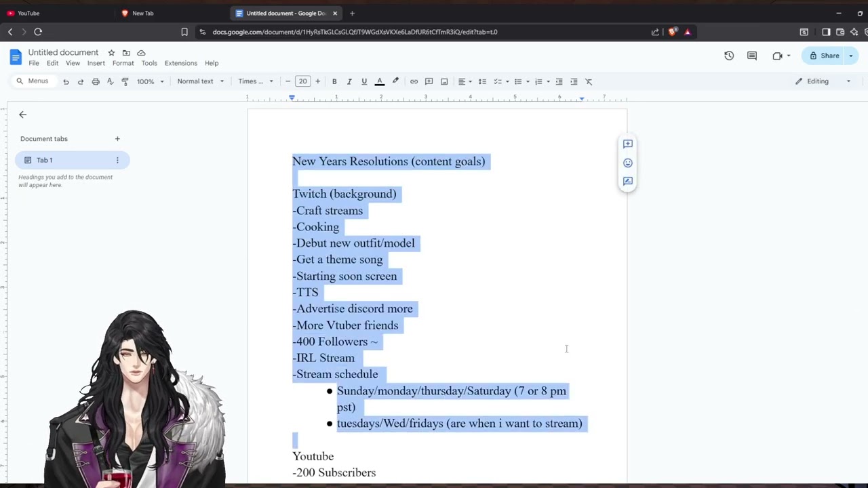
Task: Open the comments history panel
Action: point(752,56)
